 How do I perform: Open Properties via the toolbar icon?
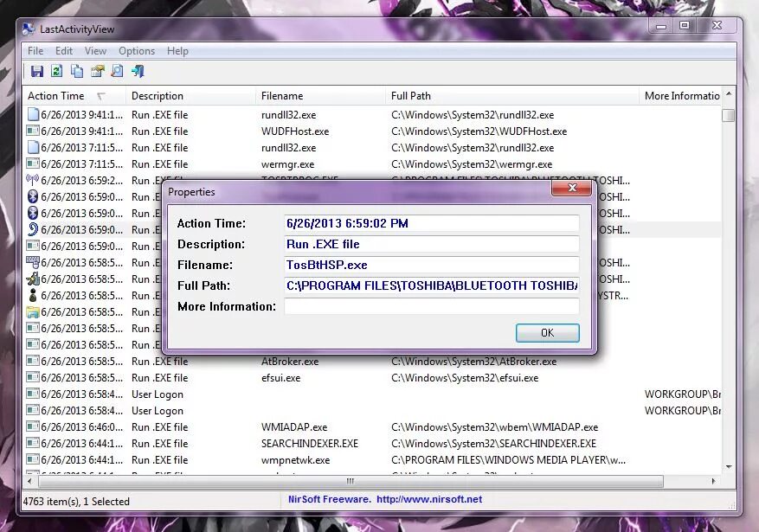(97, 72)
